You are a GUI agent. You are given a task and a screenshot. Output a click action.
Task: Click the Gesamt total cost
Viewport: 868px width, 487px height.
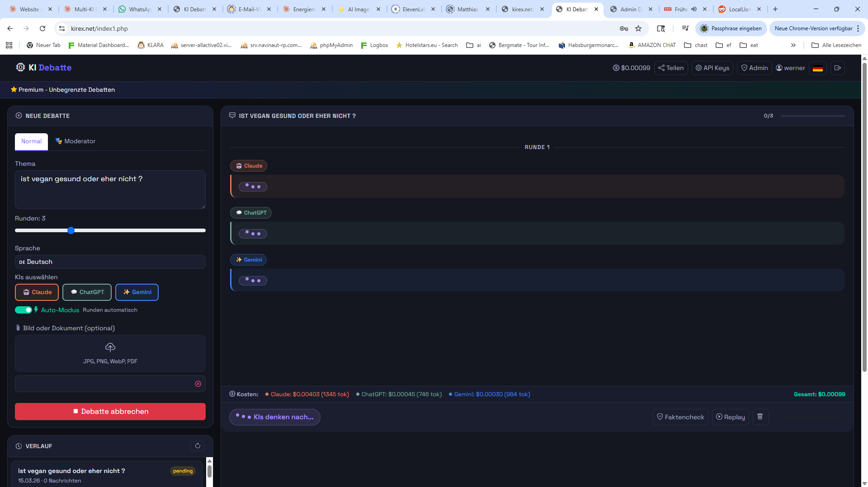click(820, 394)
